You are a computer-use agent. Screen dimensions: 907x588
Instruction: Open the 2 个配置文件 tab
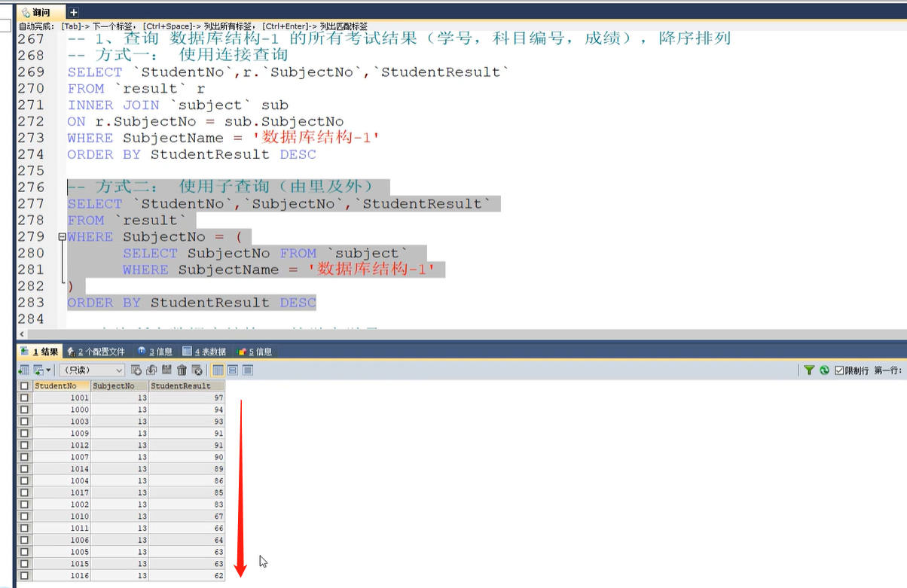[x=96, y=352]
